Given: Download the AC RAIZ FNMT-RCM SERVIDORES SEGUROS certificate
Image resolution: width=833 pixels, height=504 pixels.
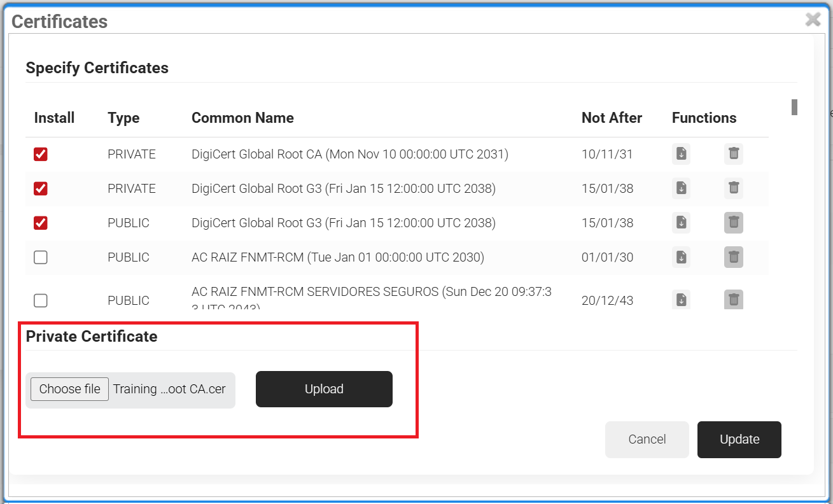Looking at the screenshot, I should pyautogui.click(x=681, y=300).
